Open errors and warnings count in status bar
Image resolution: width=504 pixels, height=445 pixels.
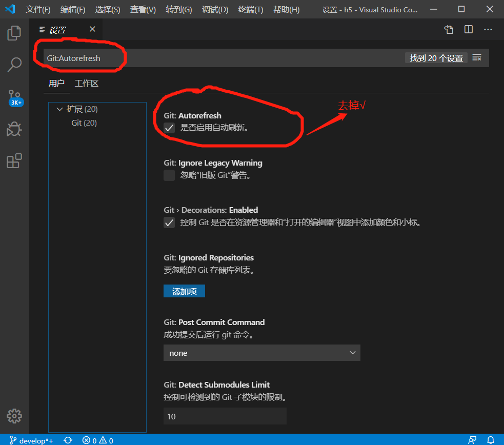point(98,440)
